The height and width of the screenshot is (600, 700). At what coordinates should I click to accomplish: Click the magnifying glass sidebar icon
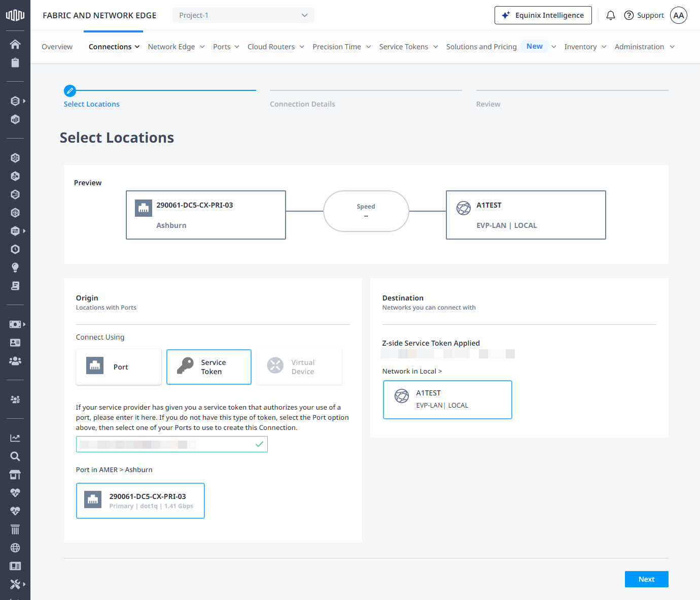[15, 456]
